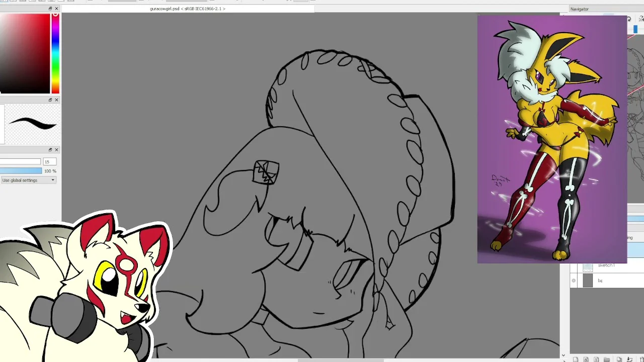Click the bg layer thumbnail
The image size is (644, 362).
(x=588, y=281)
